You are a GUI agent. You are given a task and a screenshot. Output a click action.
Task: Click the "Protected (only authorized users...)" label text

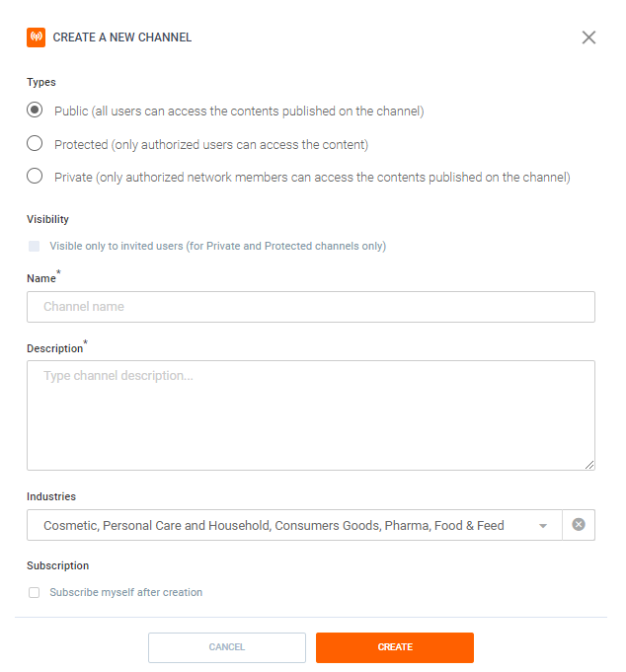click(211, 145)
